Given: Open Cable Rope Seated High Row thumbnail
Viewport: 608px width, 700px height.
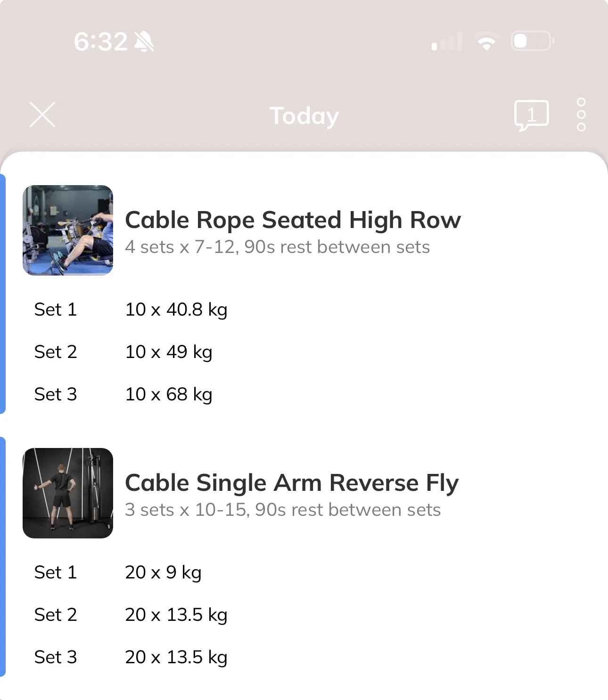Looking at the screenshot, I should (x=68, y=230).
